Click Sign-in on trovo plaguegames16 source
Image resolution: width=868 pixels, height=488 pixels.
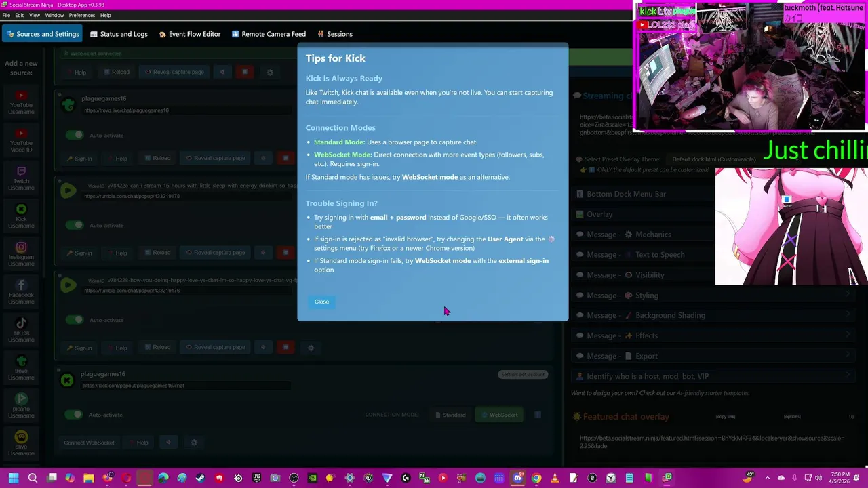click(x=79, y=159)
